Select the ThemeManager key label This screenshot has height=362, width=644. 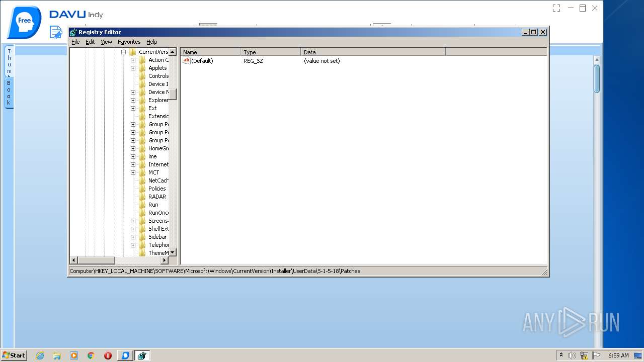click(158, 253)
